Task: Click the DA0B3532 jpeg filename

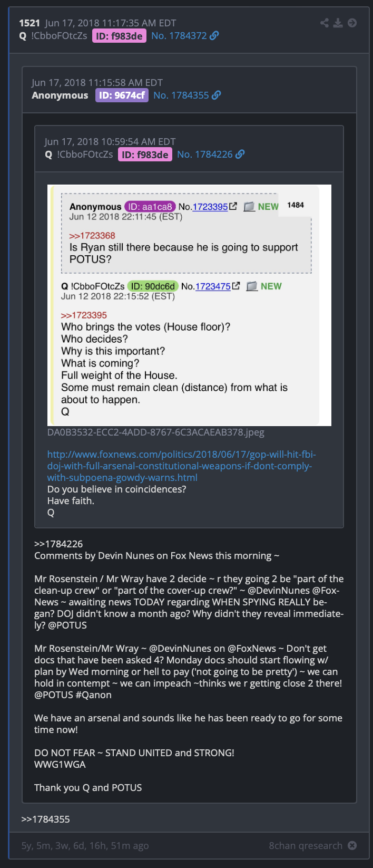Action: coord(156,432)
